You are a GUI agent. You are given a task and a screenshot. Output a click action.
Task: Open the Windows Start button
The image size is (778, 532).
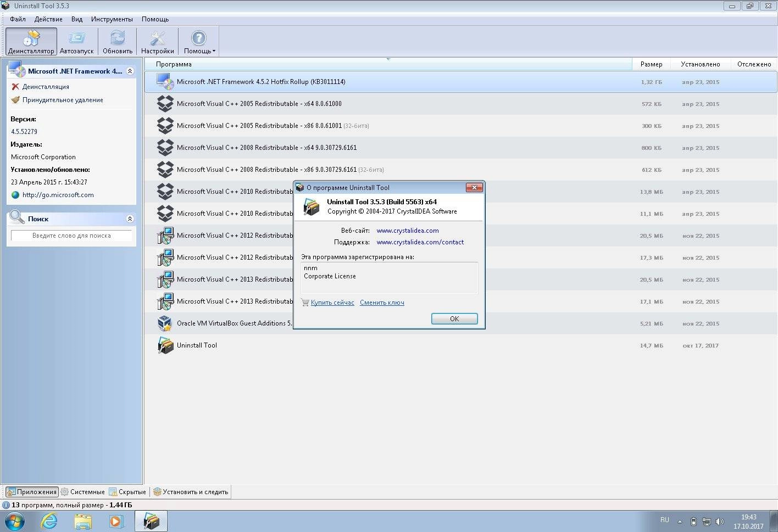(x=15, y=521)
